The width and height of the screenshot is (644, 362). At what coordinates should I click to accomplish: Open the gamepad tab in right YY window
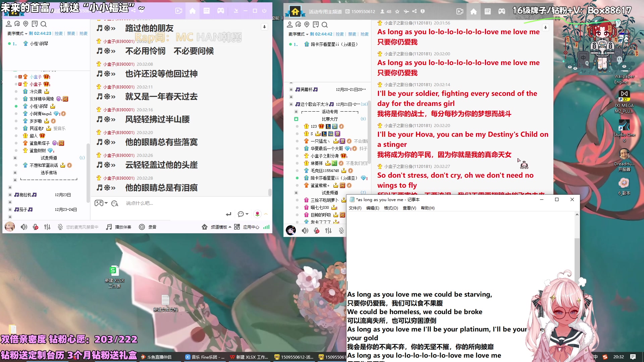(x=502, y=11)
